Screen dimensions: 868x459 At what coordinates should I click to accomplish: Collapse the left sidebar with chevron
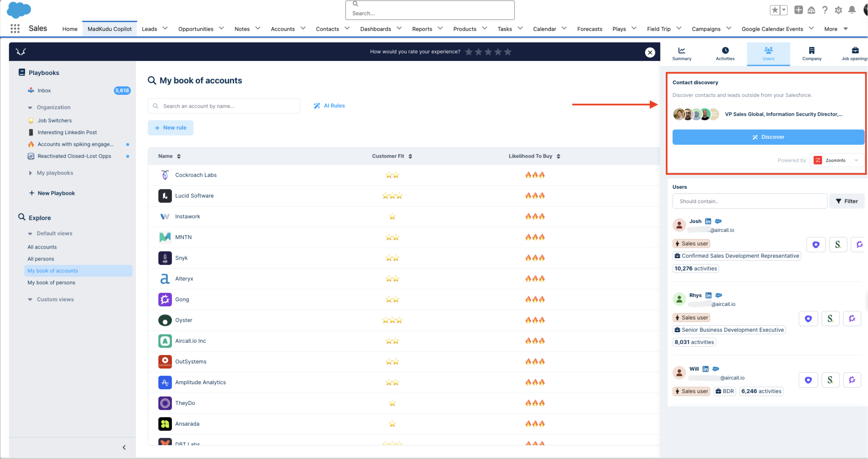click(124, 447)
